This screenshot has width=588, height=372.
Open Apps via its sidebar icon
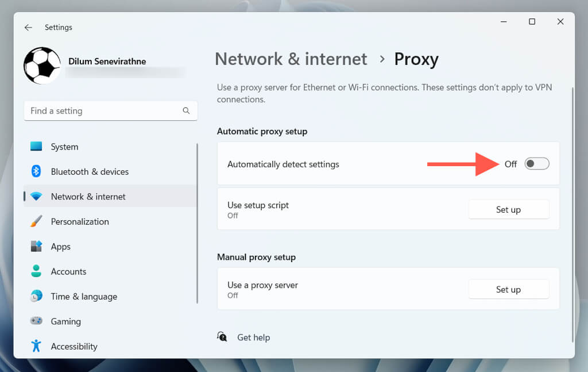tap(36, 246)
